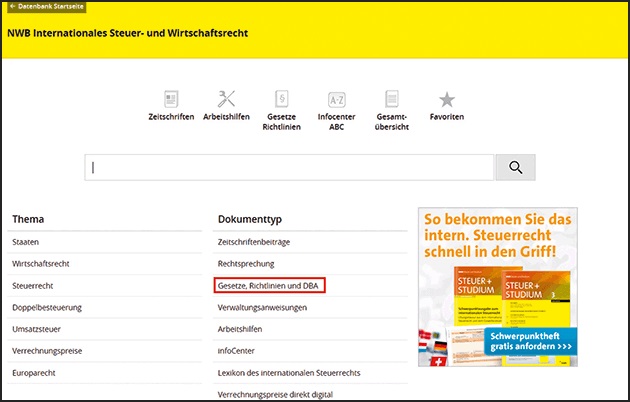The width and height of the screenshot is (630, 402).
Task: Open the Gesamtübersicht icon
Action: (x=392, y=100)
